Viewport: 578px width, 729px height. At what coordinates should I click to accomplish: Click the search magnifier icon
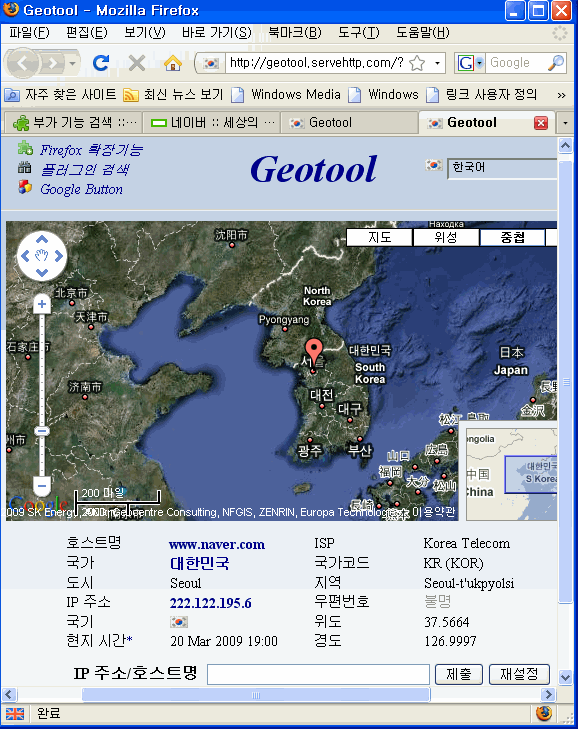[x=556, y=63]
